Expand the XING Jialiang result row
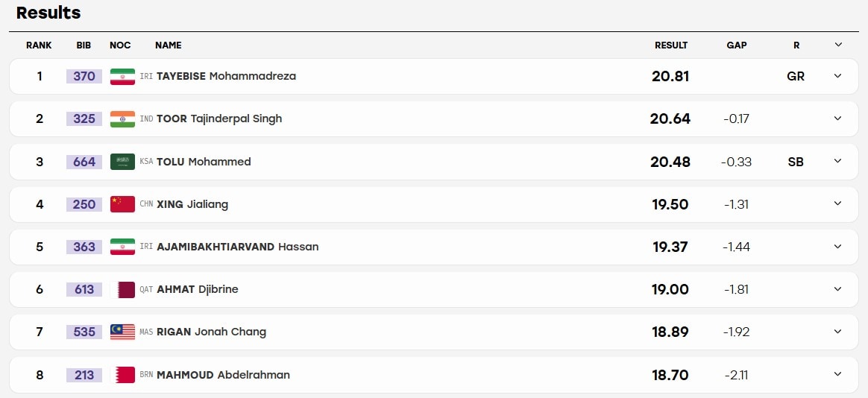The height and width of the screenshot is (398, 868). [x=837, y=203]
